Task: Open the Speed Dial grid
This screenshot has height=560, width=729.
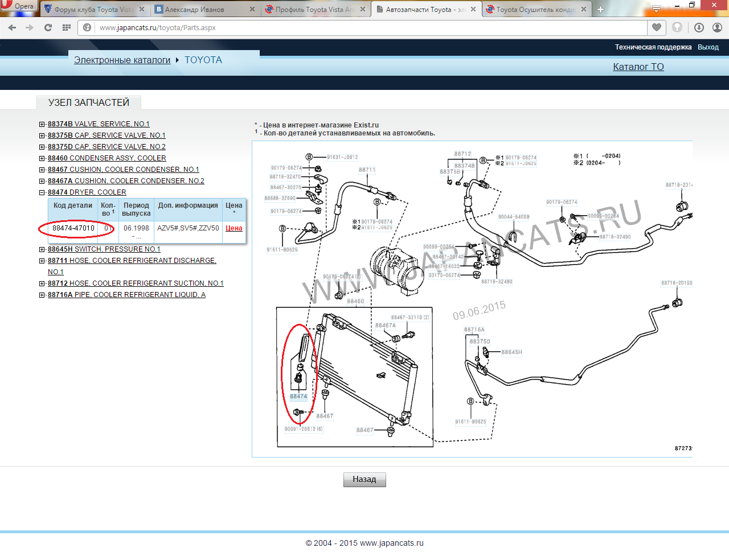Action: point(66,27)
